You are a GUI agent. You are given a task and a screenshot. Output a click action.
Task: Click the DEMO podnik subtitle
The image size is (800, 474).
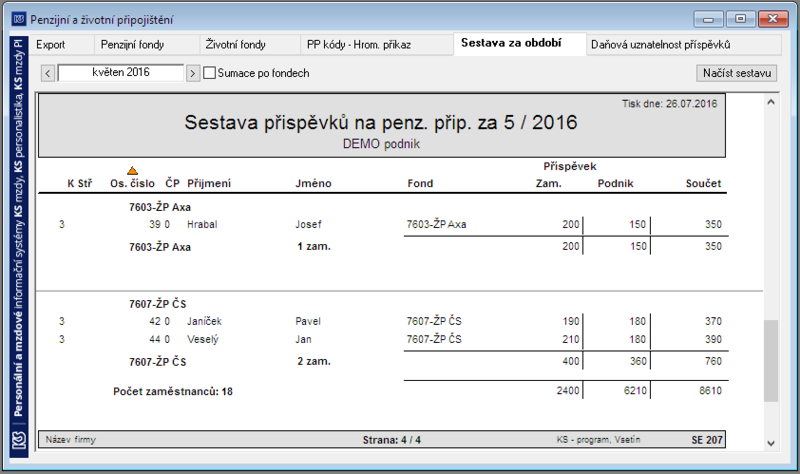point(381,144)
